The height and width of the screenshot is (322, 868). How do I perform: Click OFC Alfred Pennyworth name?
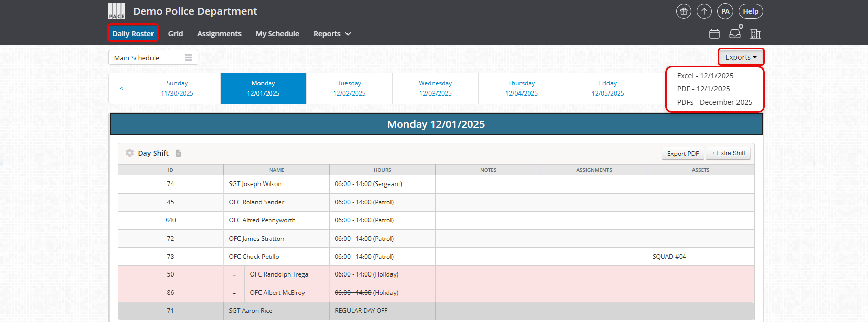(262, 220)
